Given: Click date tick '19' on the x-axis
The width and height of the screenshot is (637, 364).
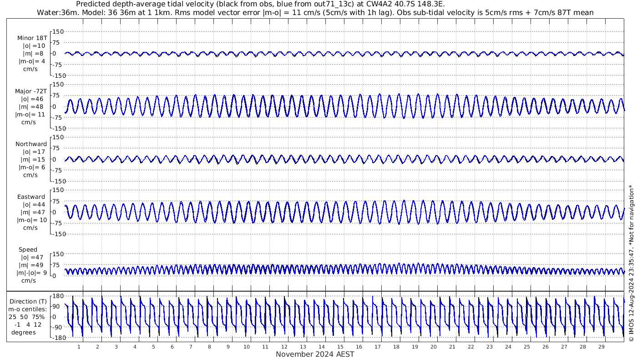Looking at the screenshot, I should click(x=415, y=347).
